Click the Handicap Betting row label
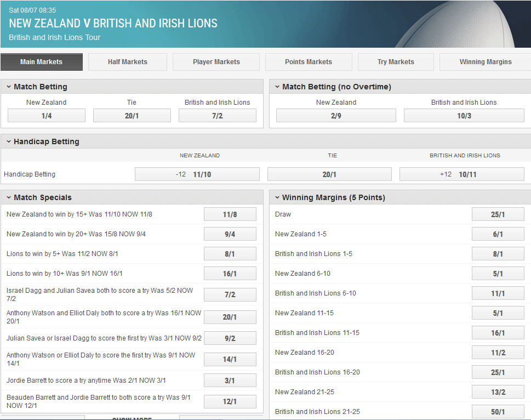Screen dimensions: 531x420 (x=30, y=174)
